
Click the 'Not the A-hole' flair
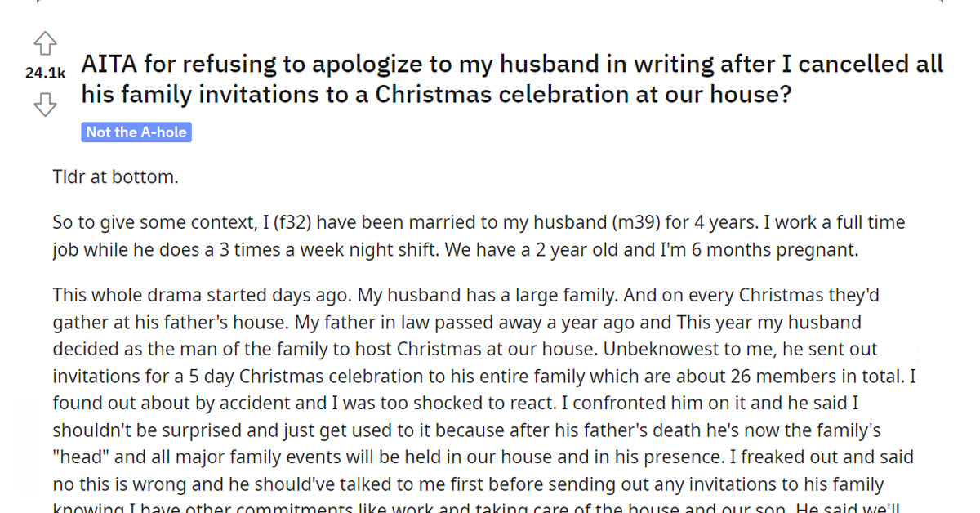(x=136, y=132)
